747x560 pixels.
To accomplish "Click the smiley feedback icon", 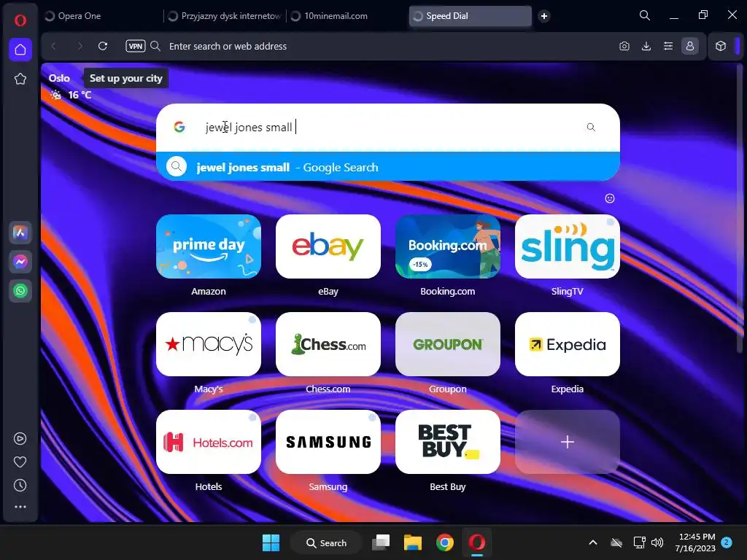I will click(609, 198).
